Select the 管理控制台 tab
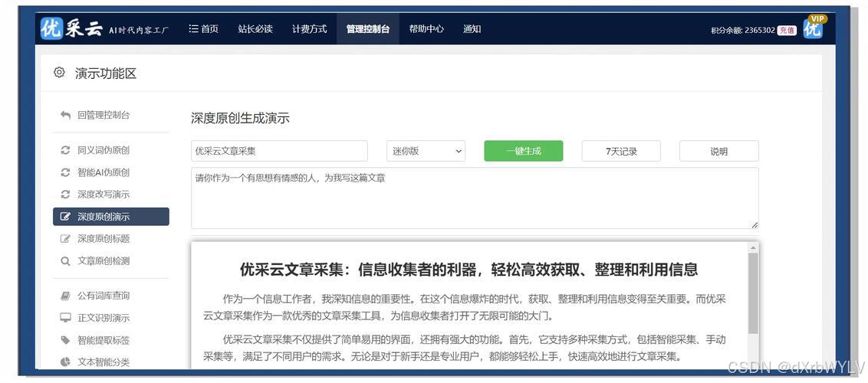The width and height of the screenshot is (868, 383). [x=367, y=29]
